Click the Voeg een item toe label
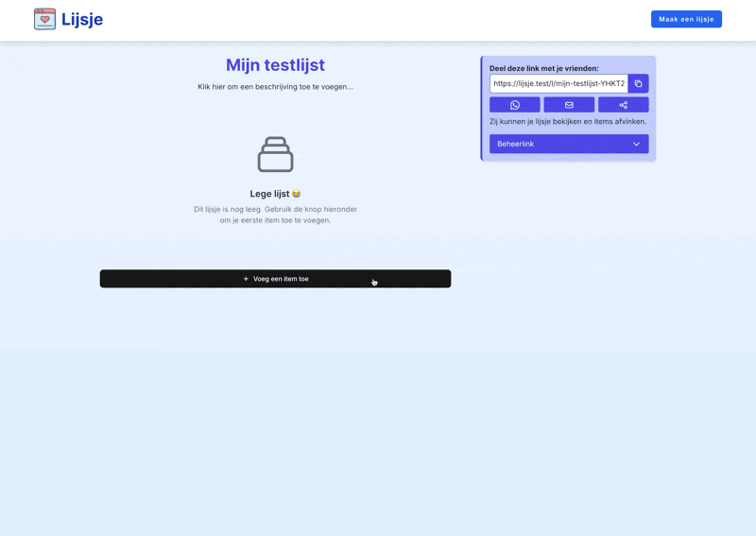The width and height of the screenshot is (756, 536). [x=281, y=279]
